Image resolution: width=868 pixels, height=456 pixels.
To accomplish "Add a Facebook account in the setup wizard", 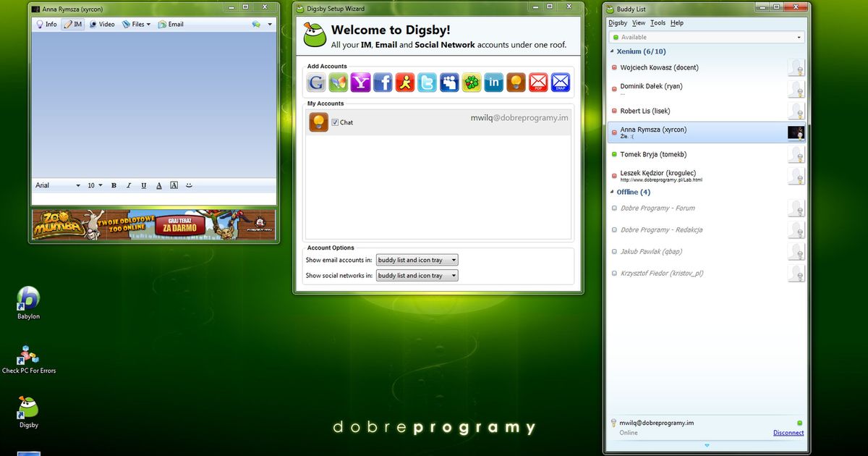I will tap(383, 83).
